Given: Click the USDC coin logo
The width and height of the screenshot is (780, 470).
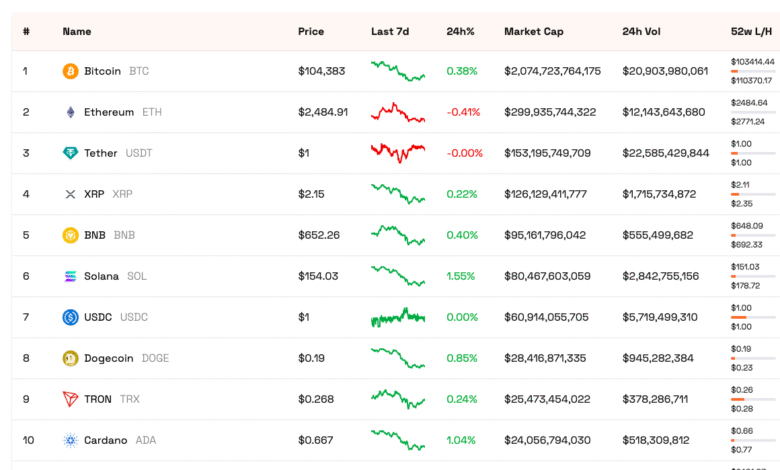Looking at the screenshot, I should pyautogui.click(x=70, y=317).
